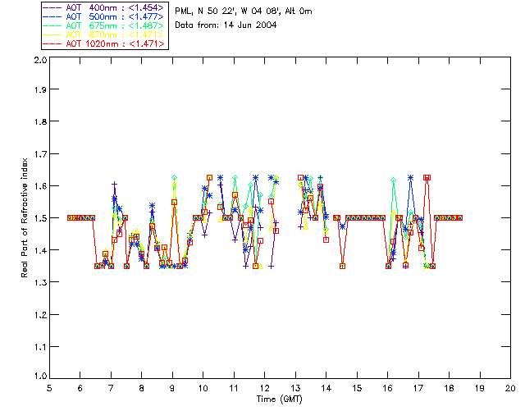
Task: Click the 1.1 y-axis tick label
Action: [x=40, y=347]
